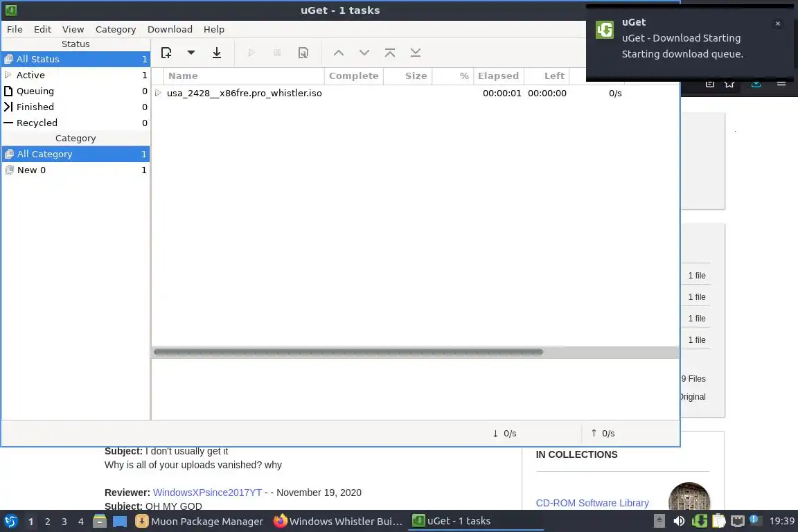This screenshot has width=798, height=532.
Task: Click the time left 00:00:00 cell
Action: click(x=547, y=93)
